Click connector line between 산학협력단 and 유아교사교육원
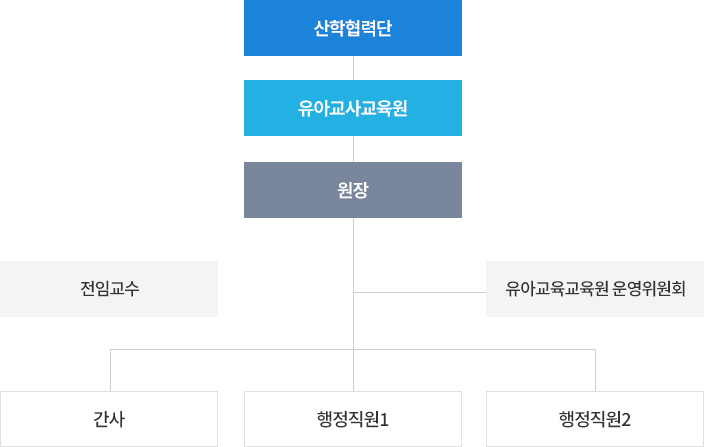704x447 pixels. tap(353, 68)
